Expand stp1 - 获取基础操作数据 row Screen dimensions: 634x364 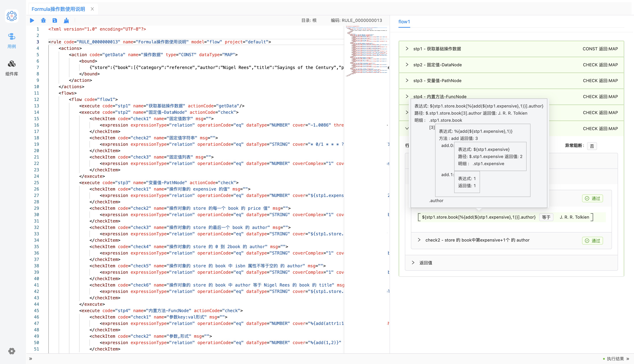(511, 49)
